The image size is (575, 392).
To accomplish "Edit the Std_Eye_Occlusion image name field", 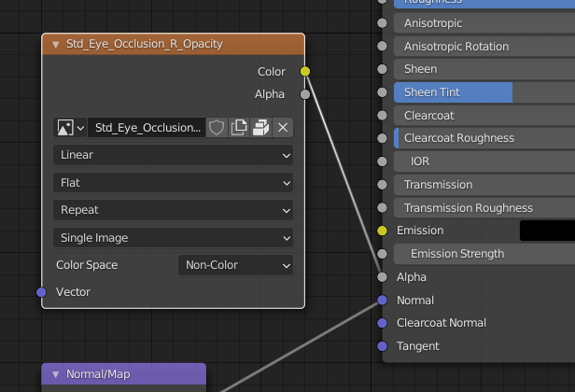I will (x=147, y=128).
